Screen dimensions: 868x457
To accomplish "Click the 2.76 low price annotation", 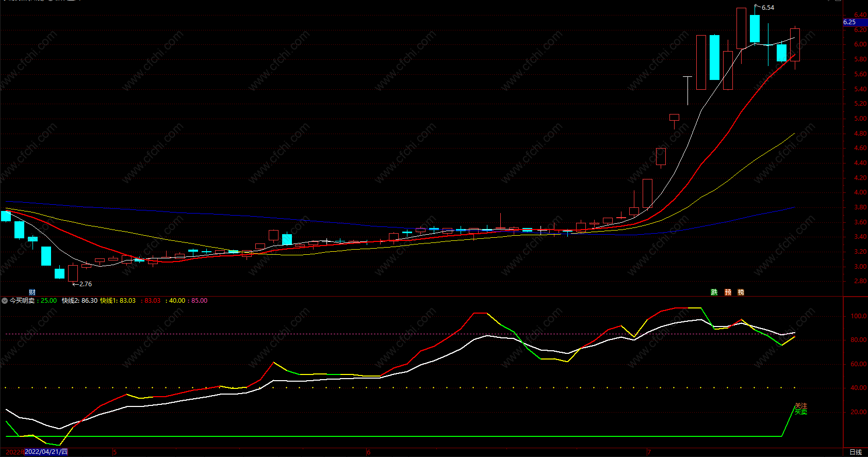I will click(85, 284).
